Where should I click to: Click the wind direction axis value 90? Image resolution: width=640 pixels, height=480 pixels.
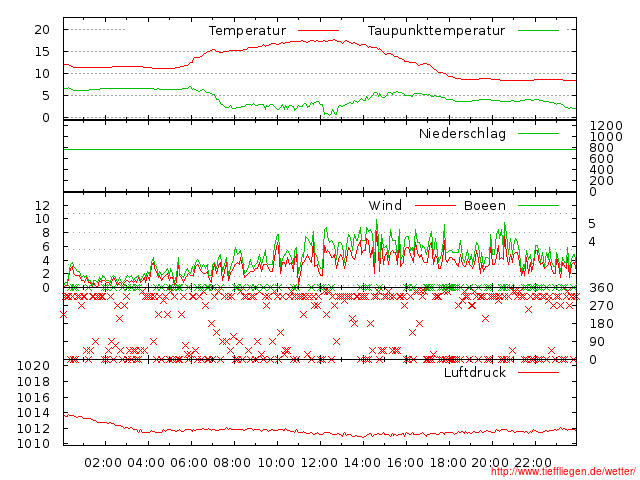597,342
